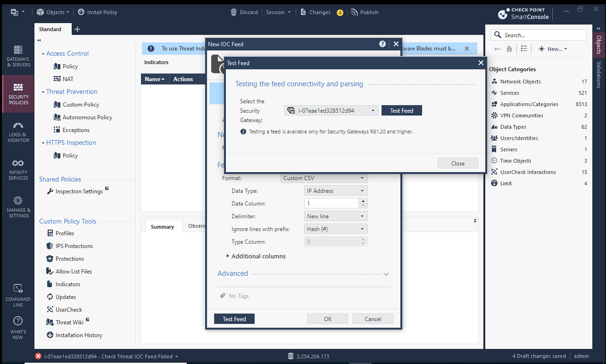Click help icon in New IOC Feed dialog
Viewport: 606px width, 364px height.
tap(382, 44)
